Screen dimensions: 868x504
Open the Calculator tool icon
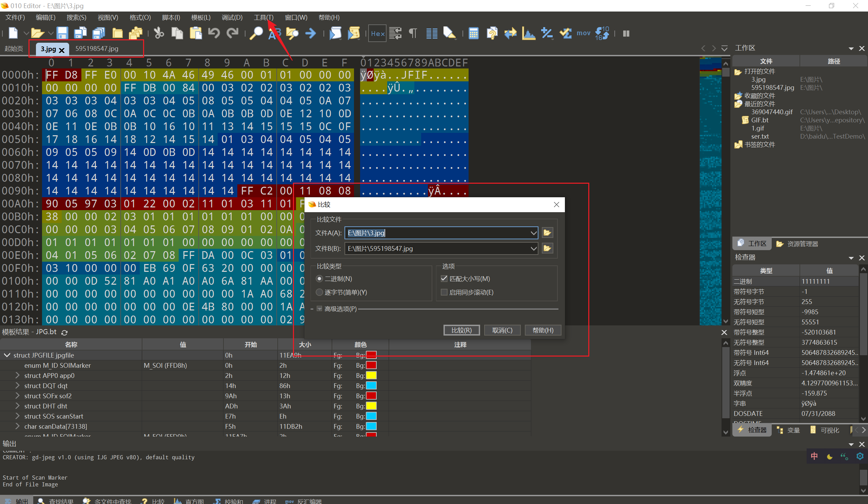[x=473, y=34]
